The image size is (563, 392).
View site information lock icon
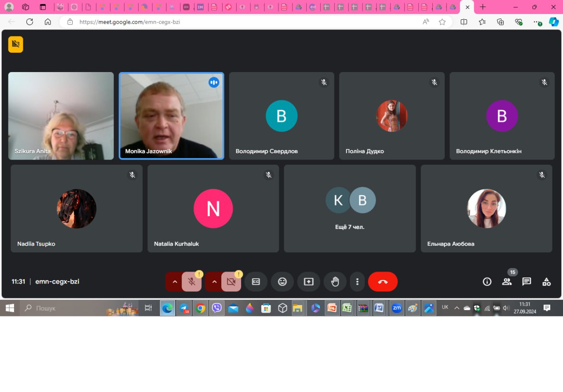69,22
